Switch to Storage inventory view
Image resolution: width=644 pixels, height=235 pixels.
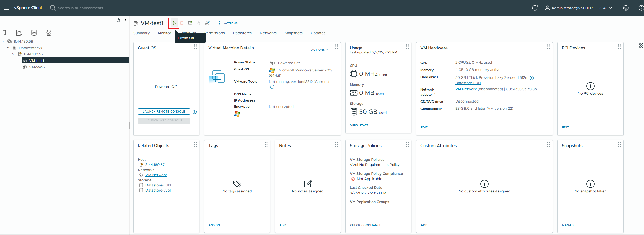tap(34, 33)
